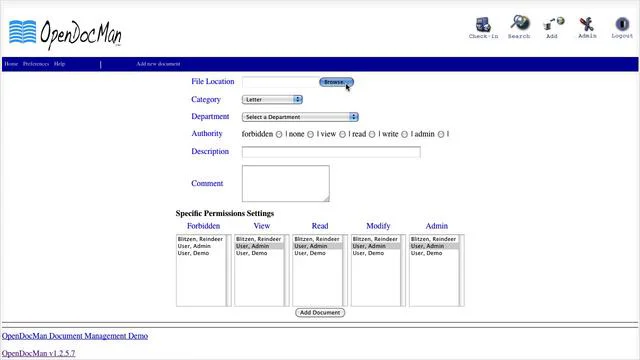Click the Admin list scrollbar
Screen dimensions: 640x360
(462, 270)
